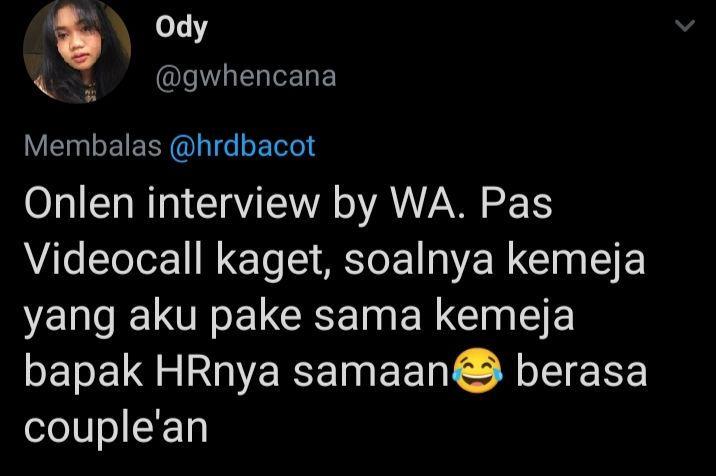Click the word couple'an on last line
The width and height of the screenshot is (716, 476).
[x=116, y=428]
